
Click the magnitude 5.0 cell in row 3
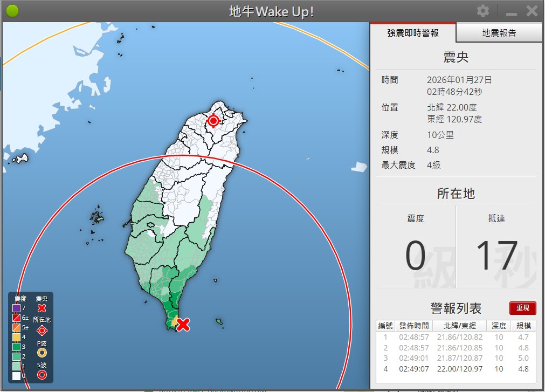(523, 358)
